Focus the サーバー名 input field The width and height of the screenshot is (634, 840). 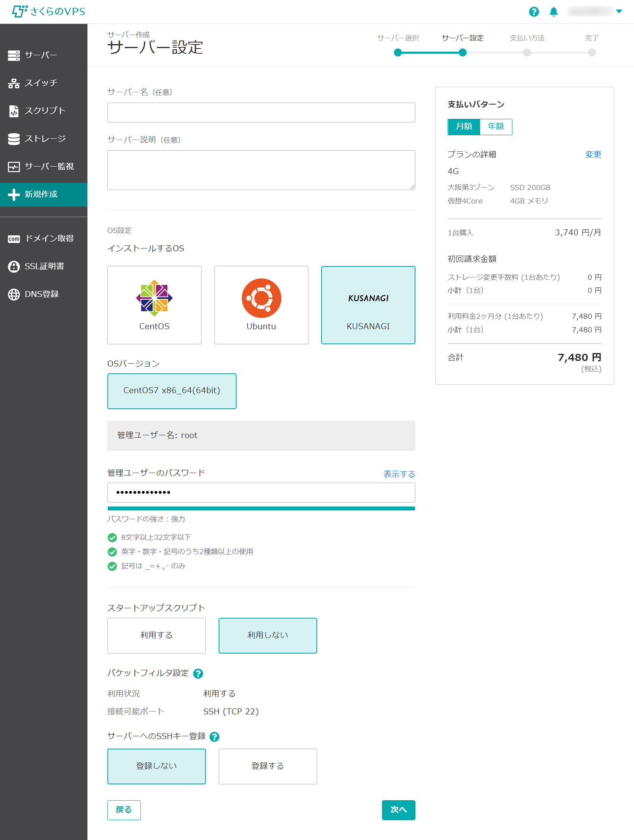261,113
